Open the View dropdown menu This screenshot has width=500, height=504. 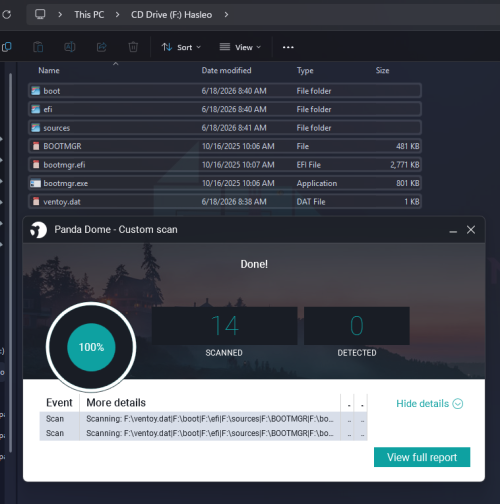point(240,47)
